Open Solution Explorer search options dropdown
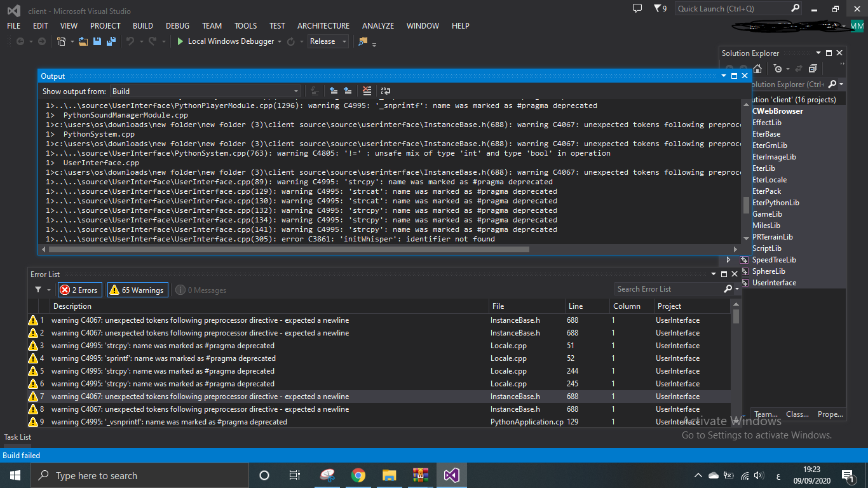Screen dimensions: 868x488 (841, 85)
